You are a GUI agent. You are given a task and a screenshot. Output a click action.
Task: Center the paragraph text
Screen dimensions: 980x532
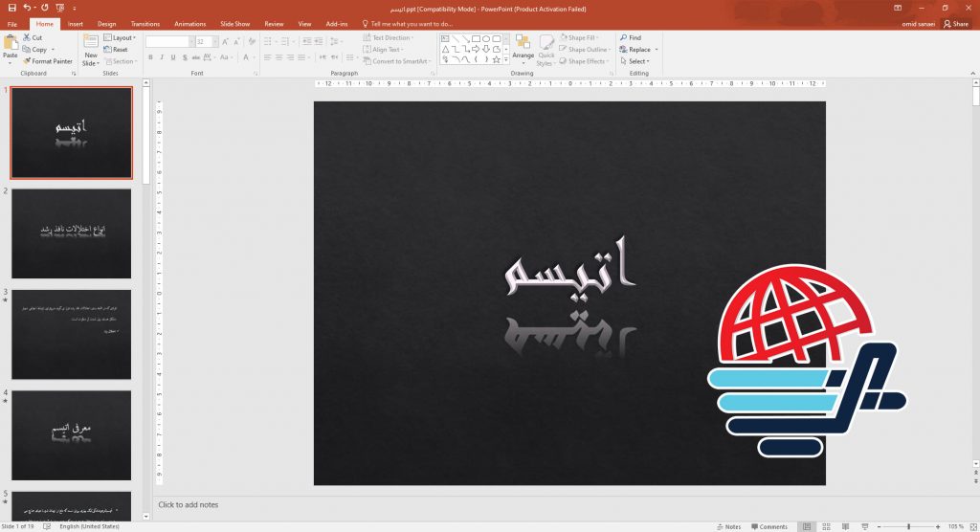click(278, 57)
